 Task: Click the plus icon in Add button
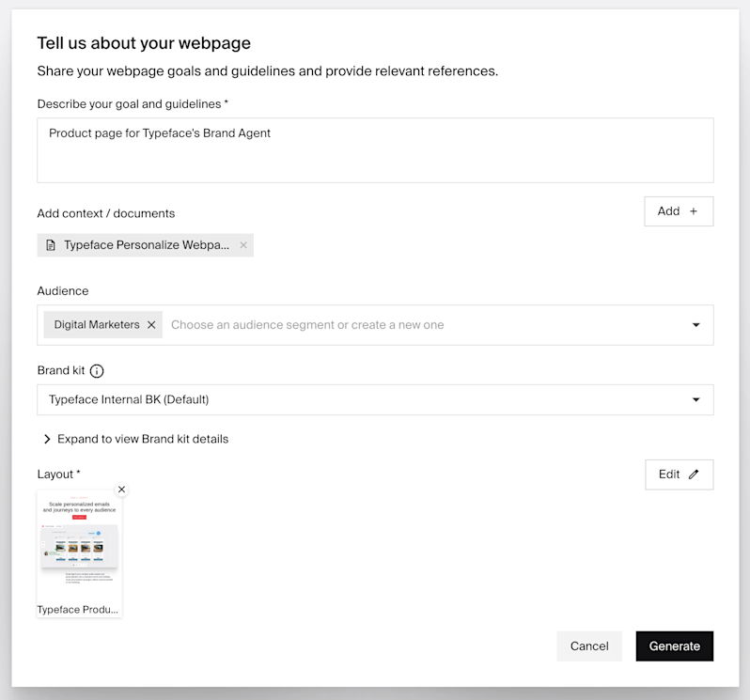[693, 211]
